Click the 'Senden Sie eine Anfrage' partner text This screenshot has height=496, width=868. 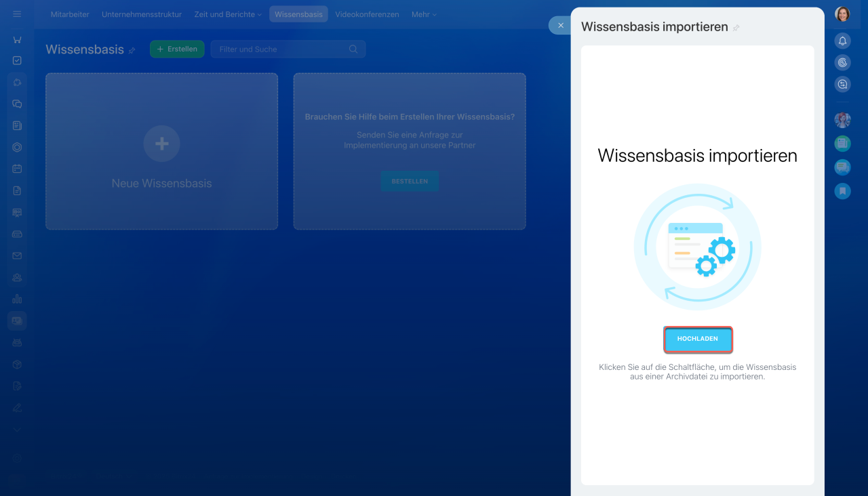click(x=410, y=140)
